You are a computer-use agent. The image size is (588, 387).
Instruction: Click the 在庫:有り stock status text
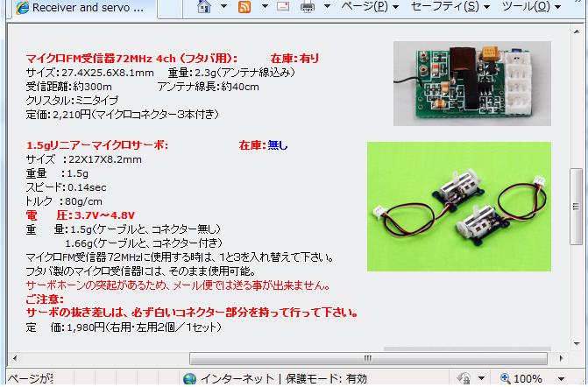click(x=294, y=58)
